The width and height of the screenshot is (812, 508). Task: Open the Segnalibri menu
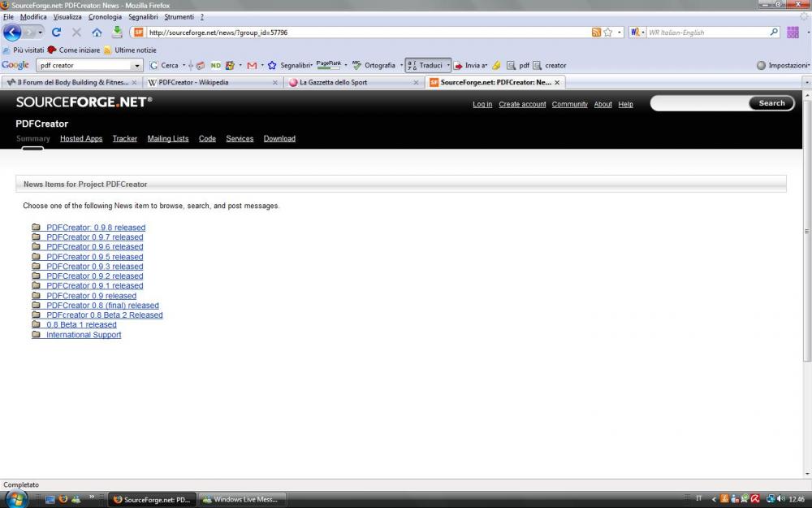pos(143,16)
